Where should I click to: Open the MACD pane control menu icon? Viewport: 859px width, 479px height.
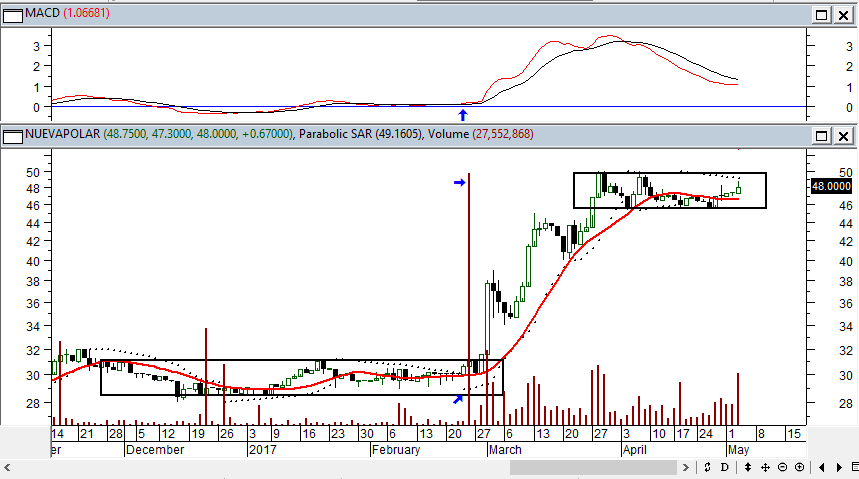coord(13,15)
